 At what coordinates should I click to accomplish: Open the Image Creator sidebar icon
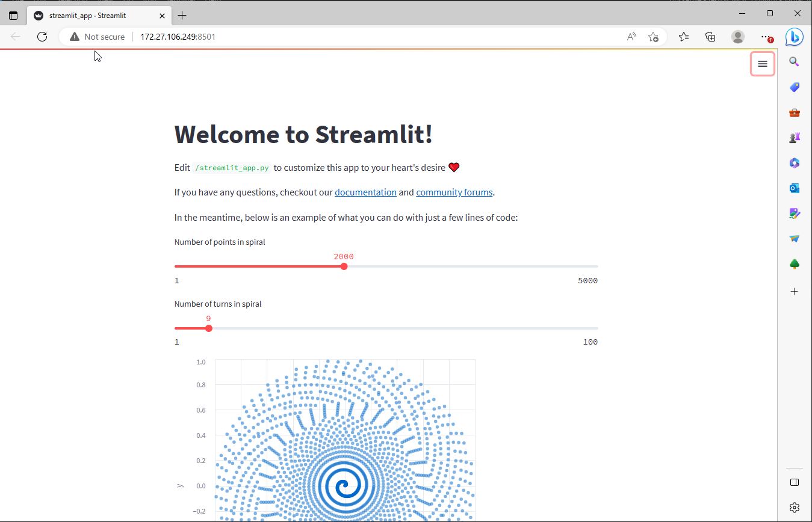click(x=794, y=213)
